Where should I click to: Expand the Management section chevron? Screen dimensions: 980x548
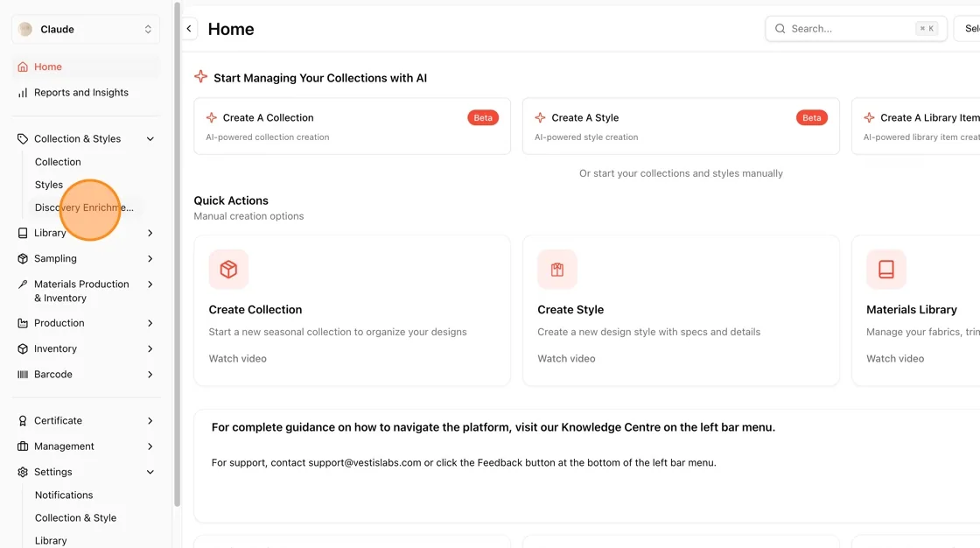click(x=150, y=446)
